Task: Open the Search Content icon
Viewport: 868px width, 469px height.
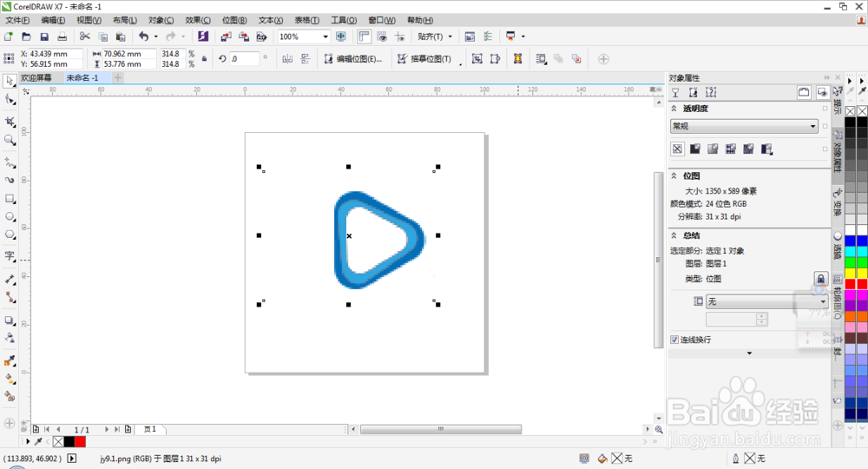Action: pos(203,36)
